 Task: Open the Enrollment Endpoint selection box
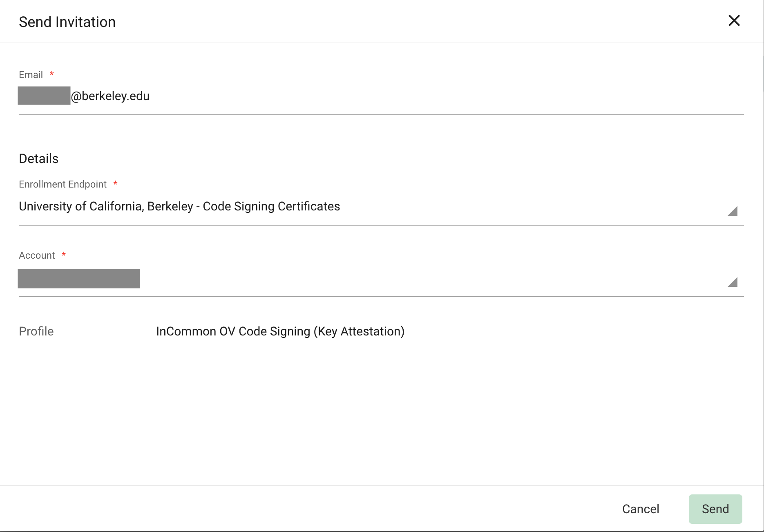click(368, 207)
